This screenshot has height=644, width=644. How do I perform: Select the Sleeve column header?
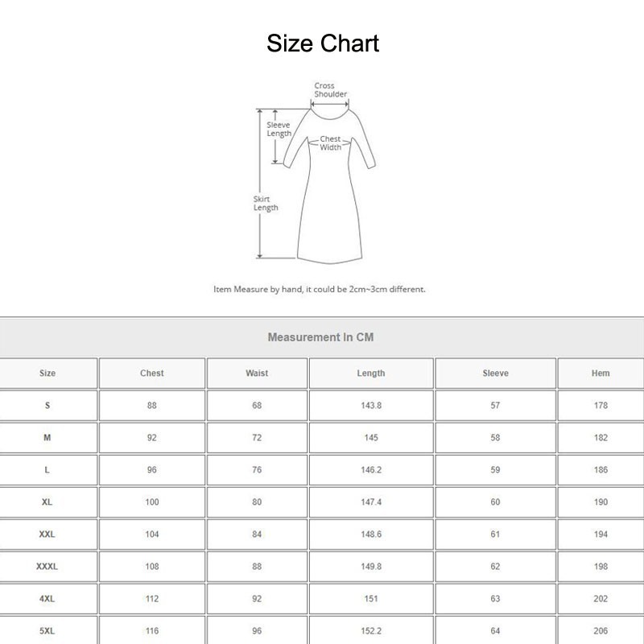pyautogui.click(x=495, y=374)
